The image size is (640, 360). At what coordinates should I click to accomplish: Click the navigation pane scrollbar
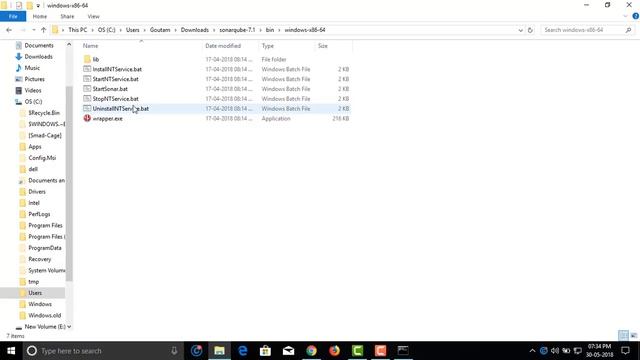pos(69,184)
